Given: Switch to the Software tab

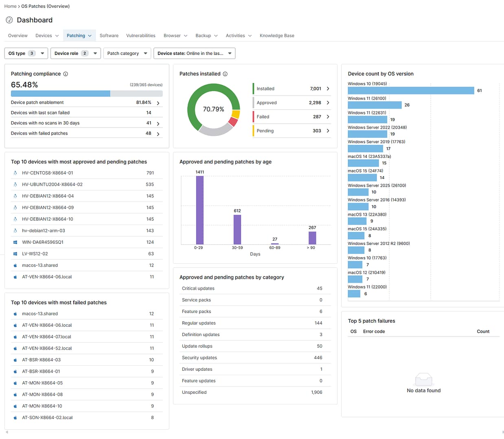Looking at the screenshot, I should coord(109,36).
